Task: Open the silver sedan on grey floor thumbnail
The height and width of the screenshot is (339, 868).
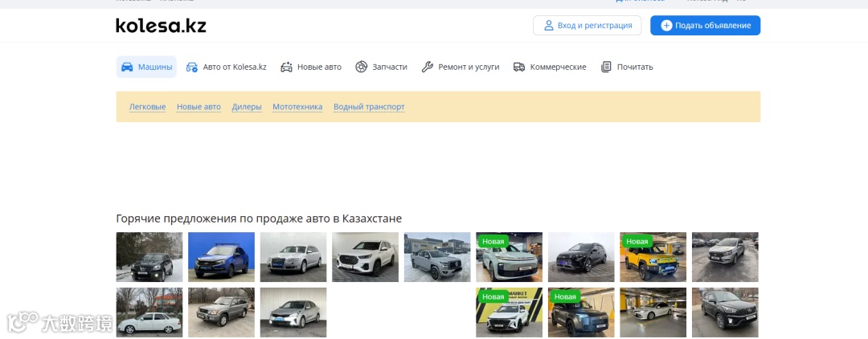Action: click(x=293, y=312)
